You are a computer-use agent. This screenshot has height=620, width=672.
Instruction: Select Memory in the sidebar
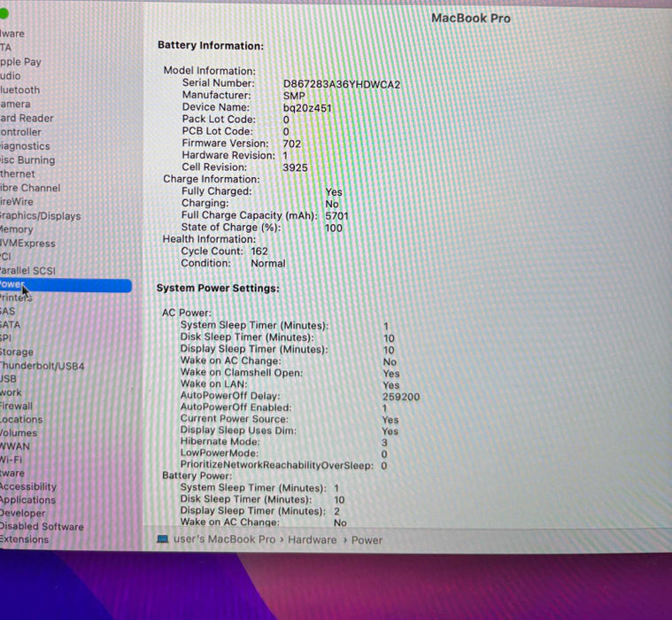(16, 229)
